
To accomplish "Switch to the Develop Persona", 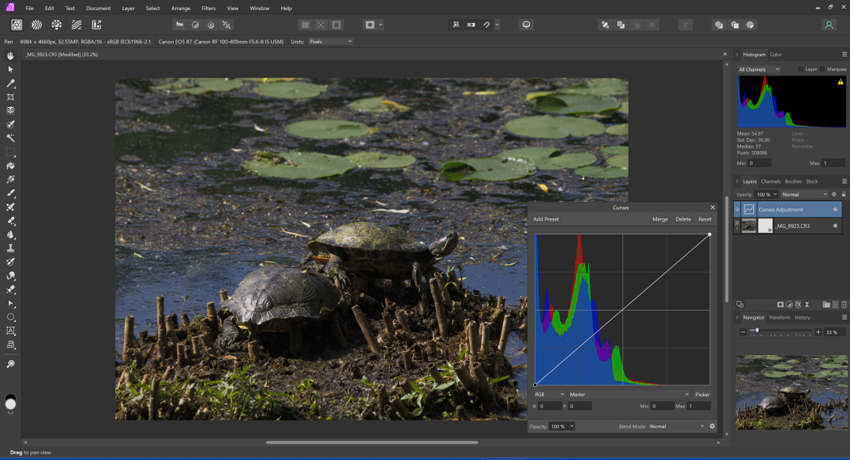I will [56, 25].
